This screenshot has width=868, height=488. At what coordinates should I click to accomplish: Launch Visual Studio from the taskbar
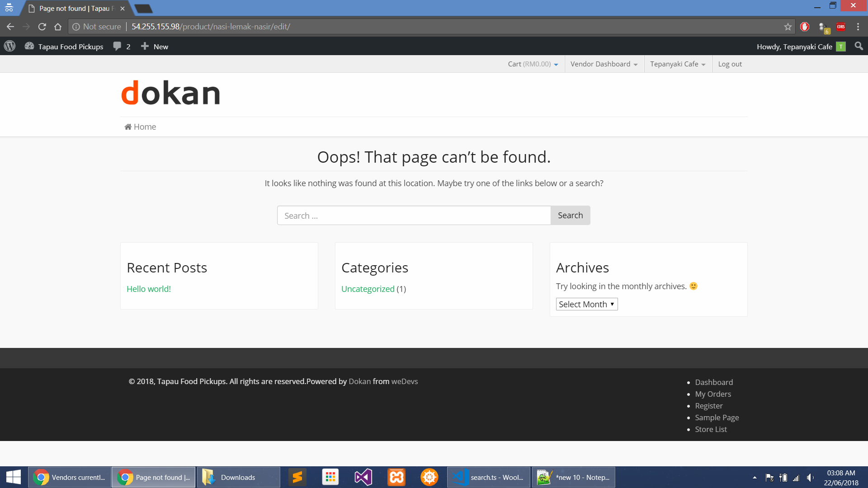[x=363, y=477]
